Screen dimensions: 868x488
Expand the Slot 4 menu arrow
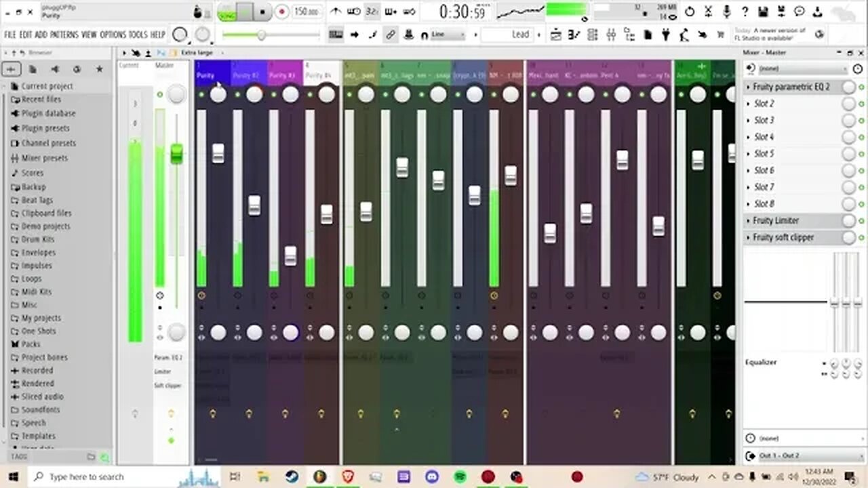point(749,137)
